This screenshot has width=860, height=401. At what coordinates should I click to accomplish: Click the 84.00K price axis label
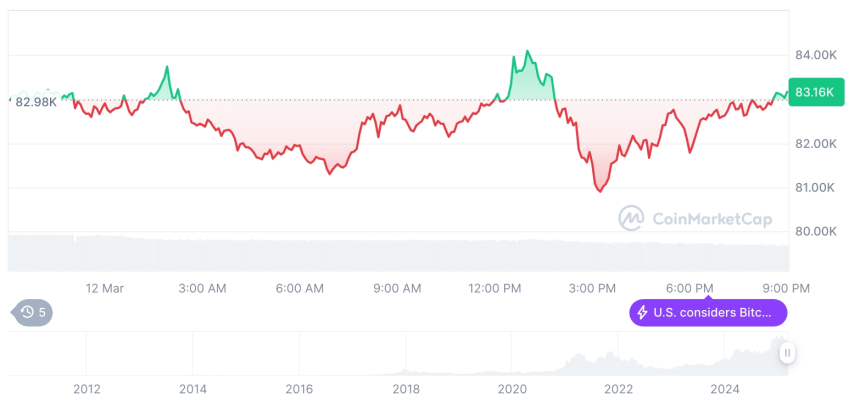[x=815, y=54]
